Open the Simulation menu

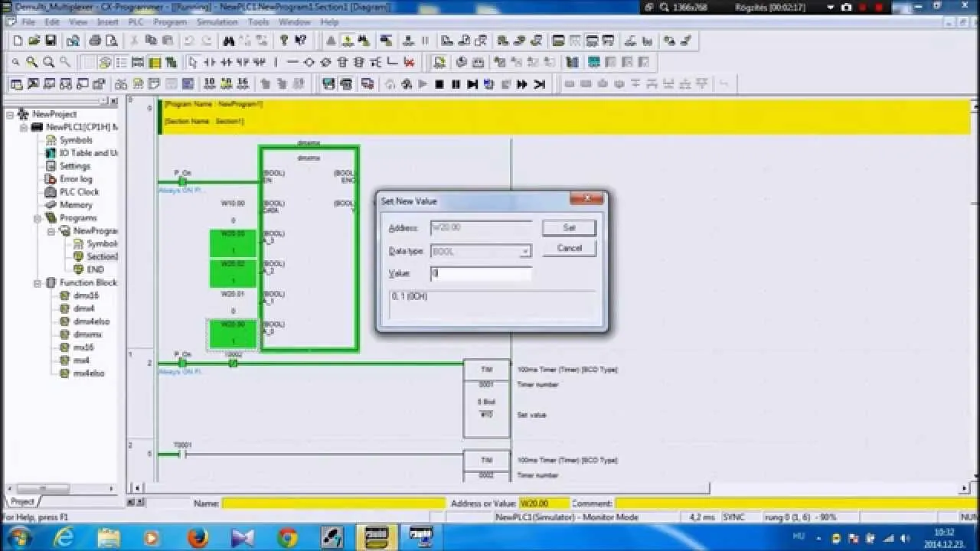[x=217, y=22]
